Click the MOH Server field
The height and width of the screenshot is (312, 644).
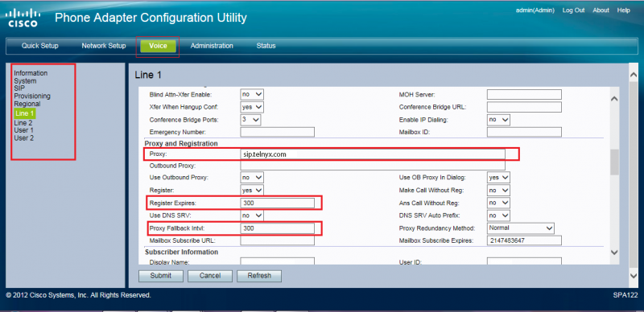(524, 94)
